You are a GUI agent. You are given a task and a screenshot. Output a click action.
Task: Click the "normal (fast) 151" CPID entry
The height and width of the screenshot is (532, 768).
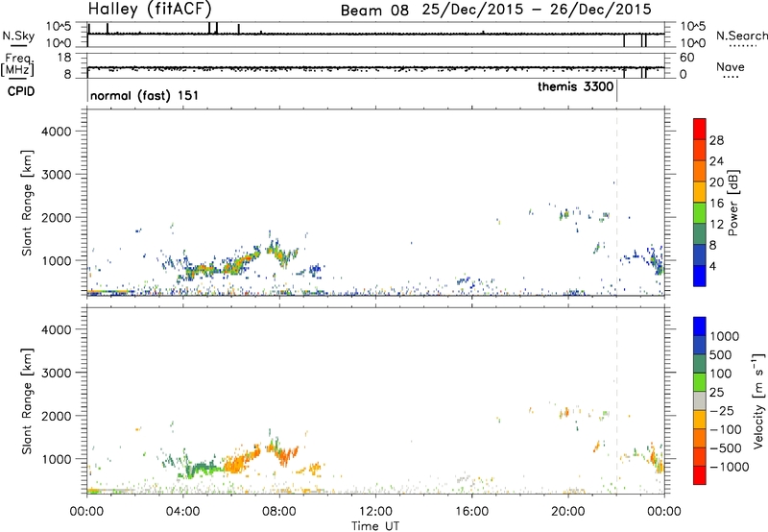(x=145, y=95)
